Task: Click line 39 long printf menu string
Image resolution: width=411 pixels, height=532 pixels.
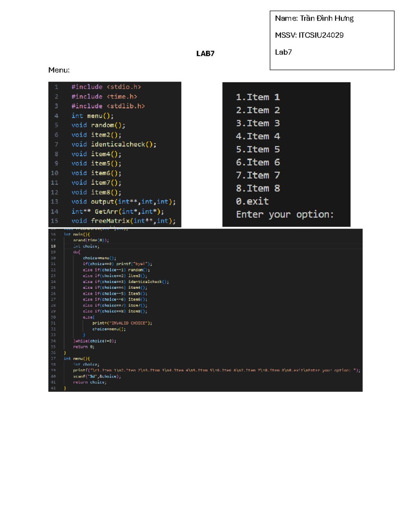Action: point(217,370)
